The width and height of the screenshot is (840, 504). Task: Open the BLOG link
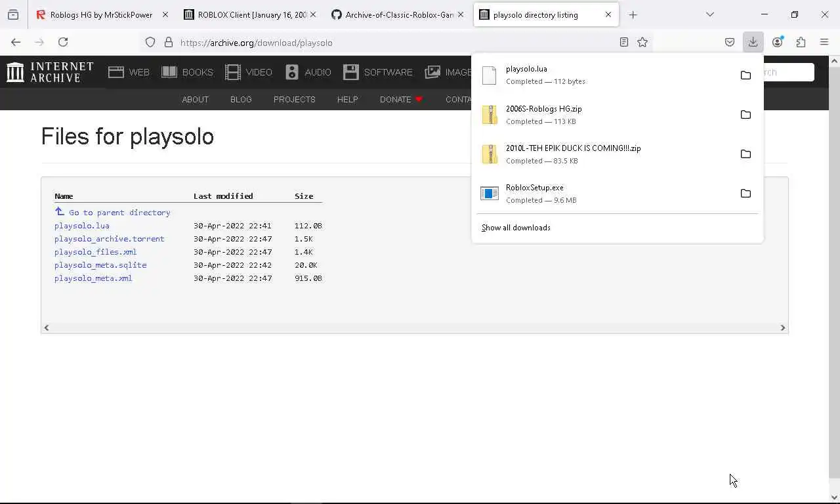click(x=241, y=99)
